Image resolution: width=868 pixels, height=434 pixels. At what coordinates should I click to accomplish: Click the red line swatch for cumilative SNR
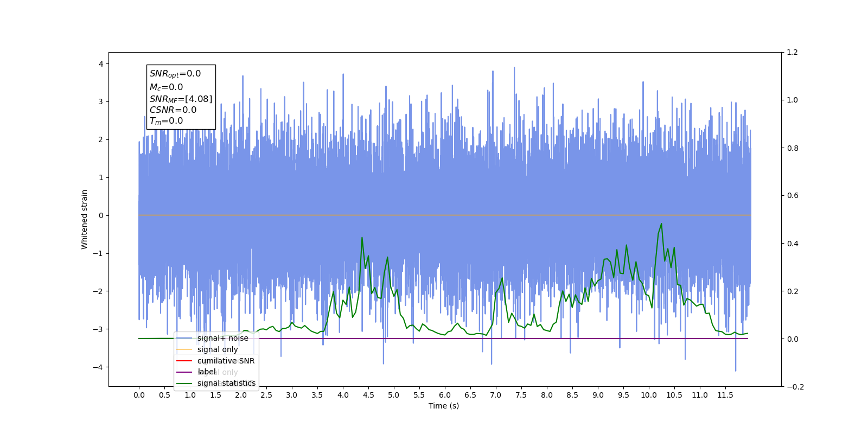(184, 361)
